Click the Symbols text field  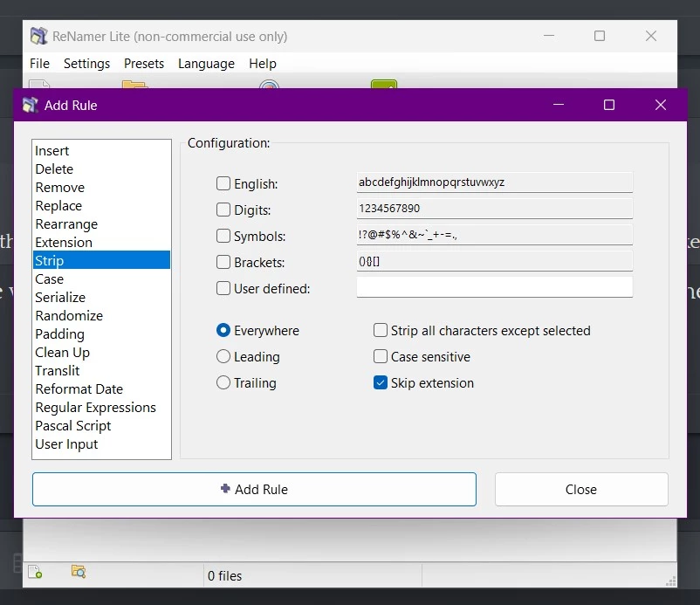[495, 235]
